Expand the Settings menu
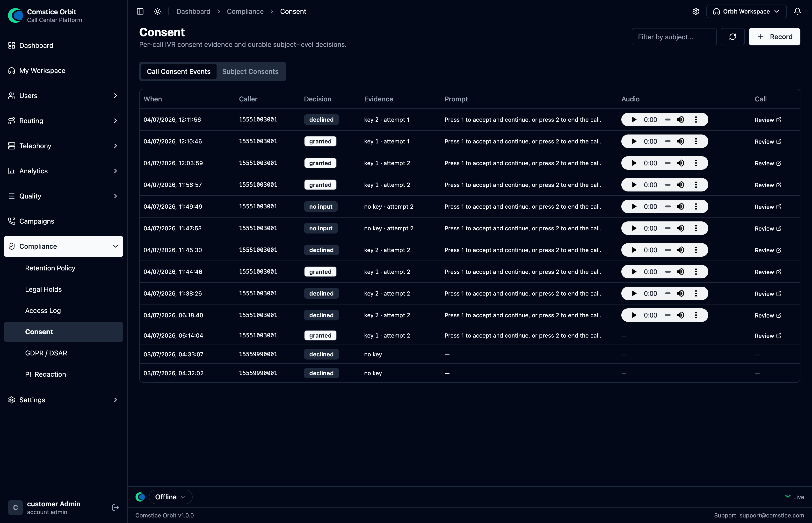Image resolution: width=812 pixels, height=523 pixels. [64, 400]
